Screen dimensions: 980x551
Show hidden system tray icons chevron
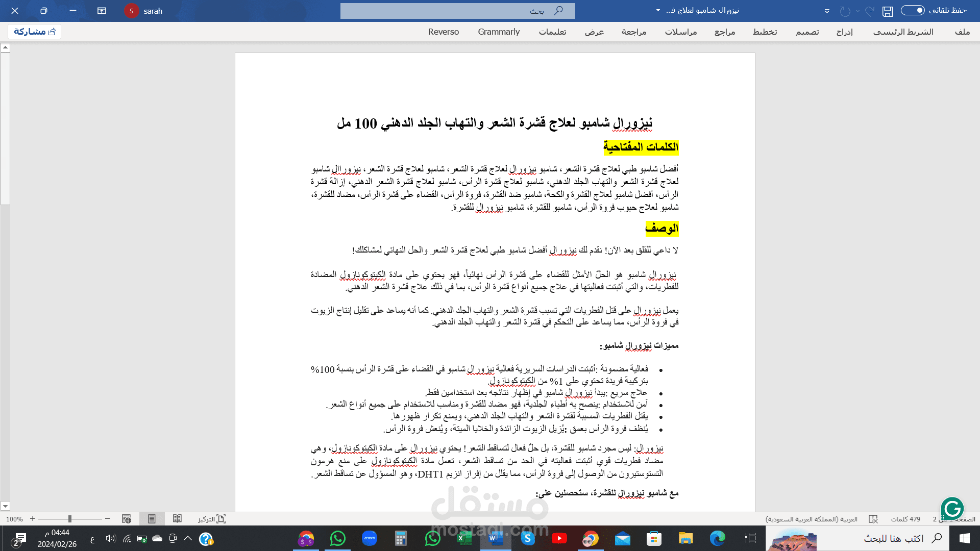pyautogui.click(x=188, y=538)
